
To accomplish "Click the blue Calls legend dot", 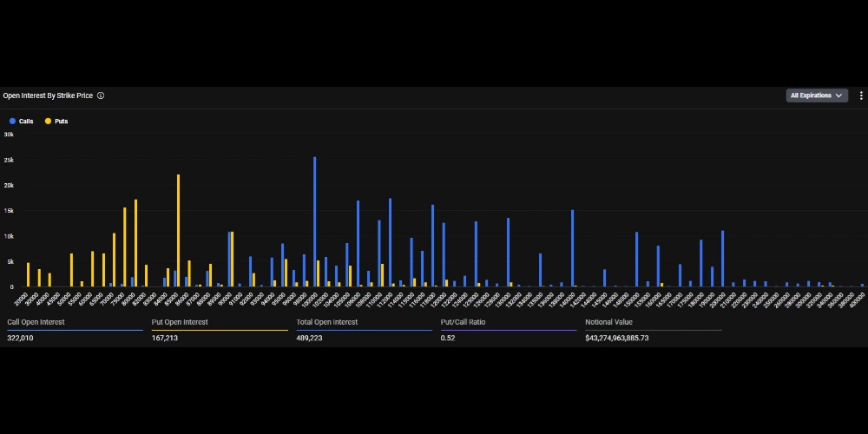I will click(x=12, y=121).
